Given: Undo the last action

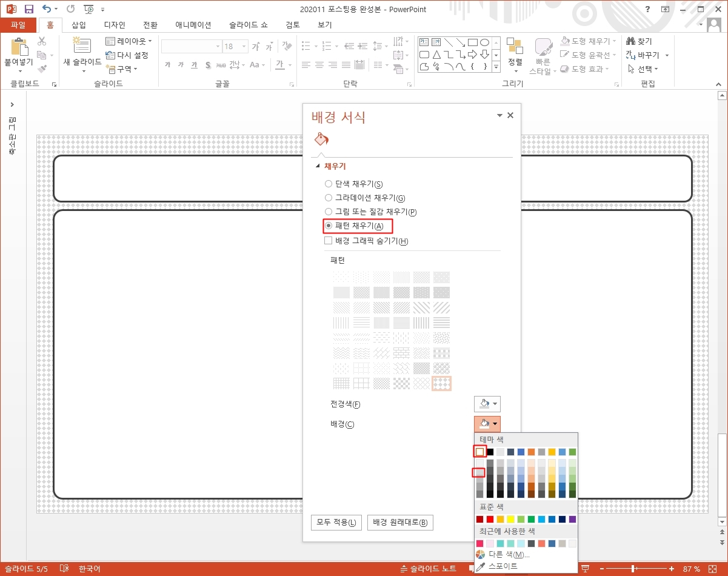Looking at the screenshot, I should point(47,9).
